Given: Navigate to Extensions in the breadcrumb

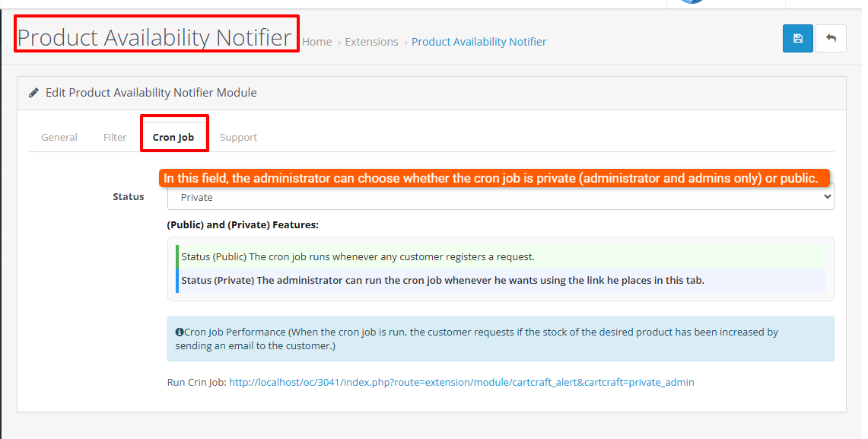Looking at the screenshot, I should pos(371,42).
